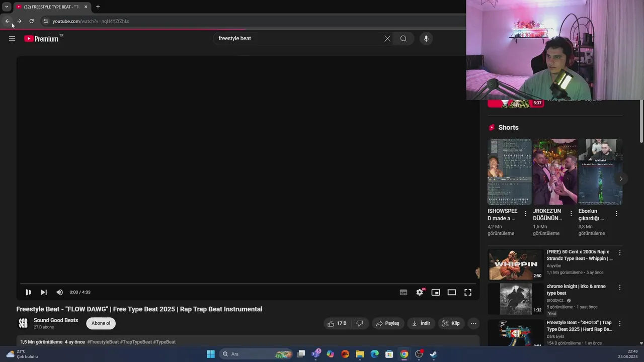Dislike the video
The width and height of the screenshot is (644, 362).
click(360, 323)
